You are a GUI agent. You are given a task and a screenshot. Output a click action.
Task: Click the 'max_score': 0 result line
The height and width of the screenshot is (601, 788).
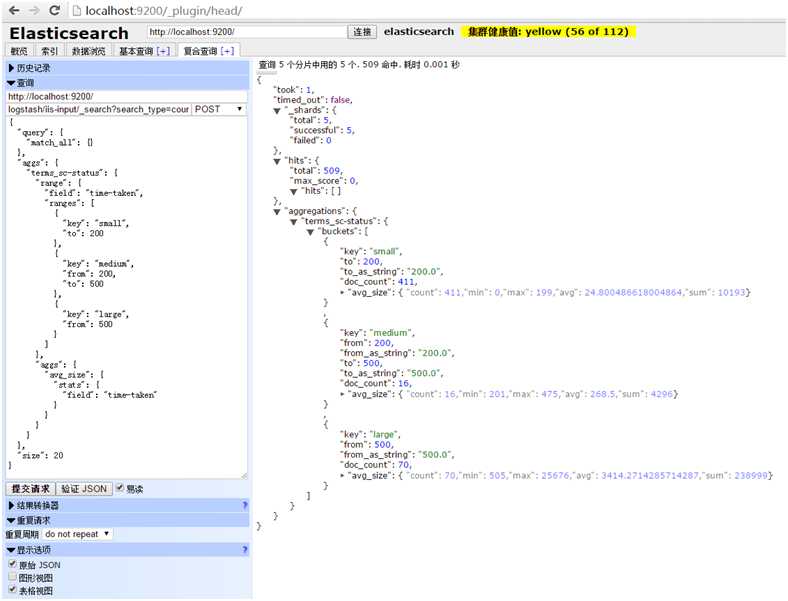(324, 181)
